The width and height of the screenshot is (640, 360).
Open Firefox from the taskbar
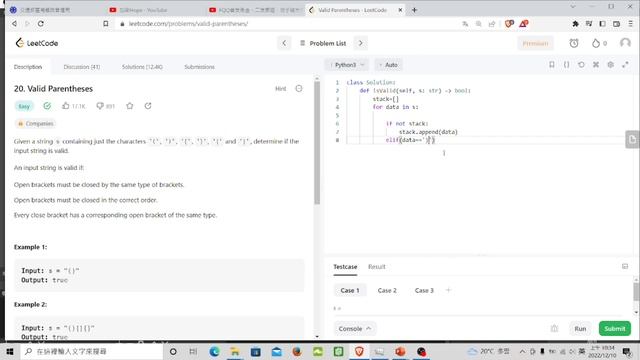coord(297,351)
